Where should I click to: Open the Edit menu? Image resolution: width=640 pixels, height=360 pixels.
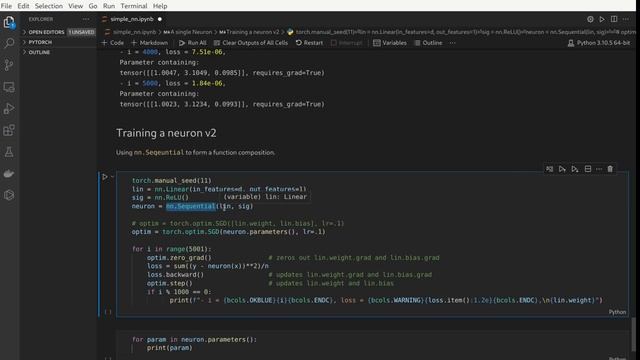pos(23,6)
